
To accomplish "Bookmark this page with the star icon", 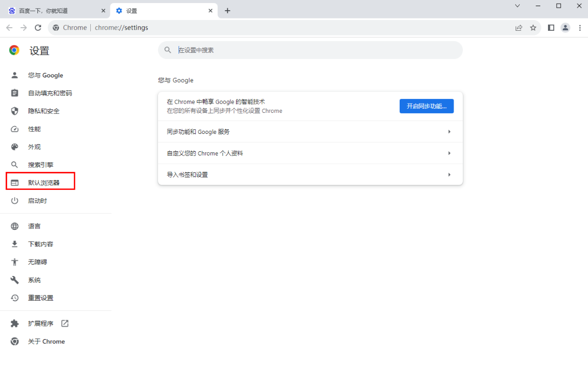I will pos(534,28).
